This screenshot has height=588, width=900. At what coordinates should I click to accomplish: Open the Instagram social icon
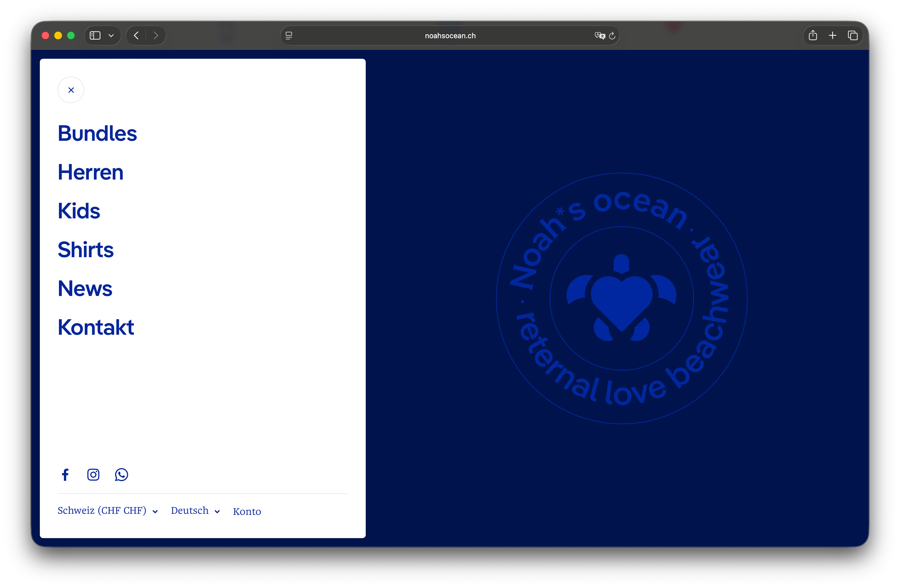[93, 474]
